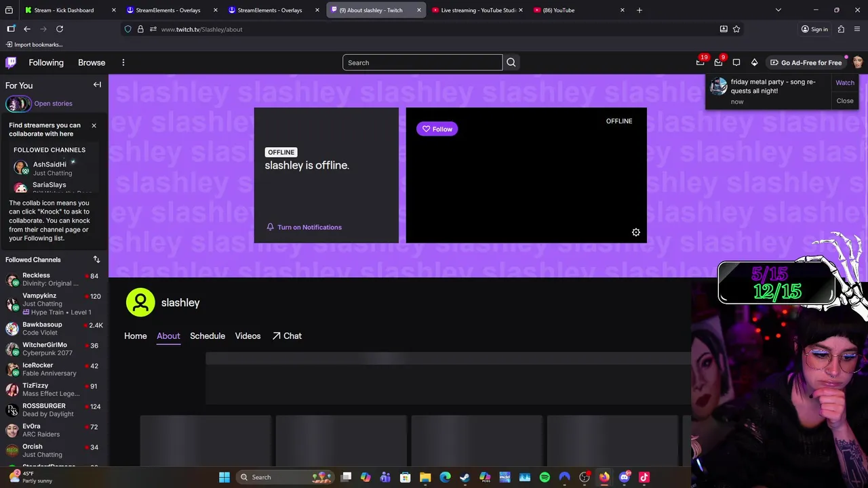The height and width of the screenshot is (488, 868).
Task: Switch to Live streaming YouTube Studio tab
Action: 478,10
